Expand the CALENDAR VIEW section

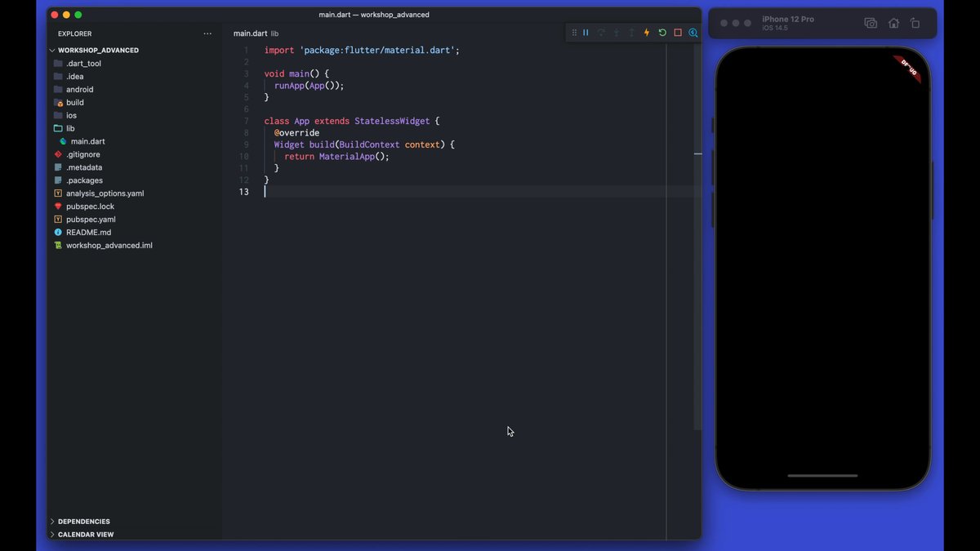(85, 535)
